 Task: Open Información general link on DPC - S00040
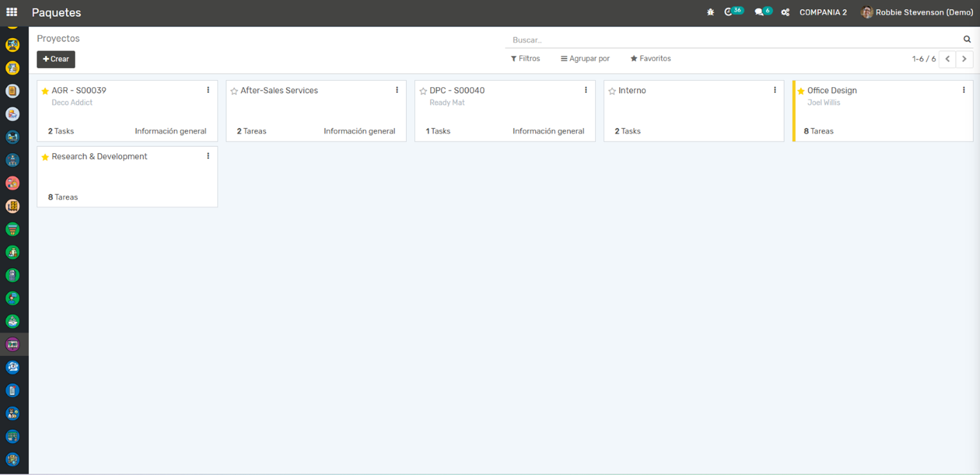pos(548,131)
